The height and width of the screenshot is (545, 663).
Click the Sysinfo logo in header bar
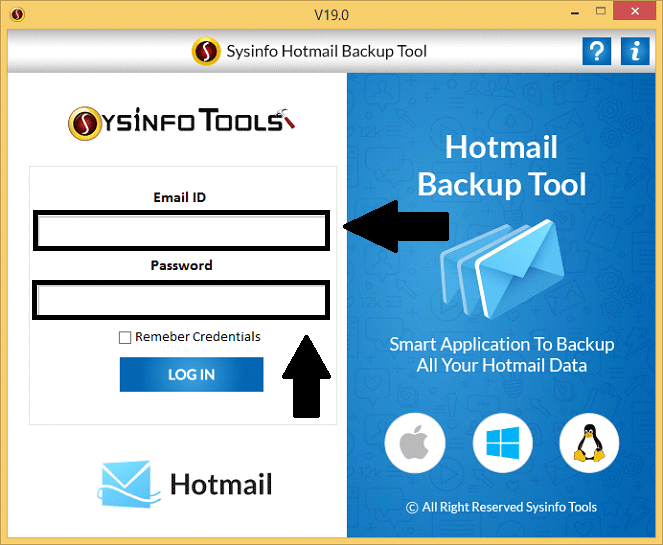pos(206,51)
